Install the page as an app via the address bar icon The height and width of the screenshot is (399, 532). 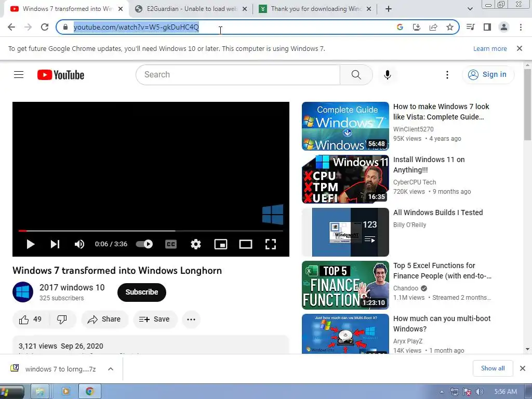click(417, 27)
